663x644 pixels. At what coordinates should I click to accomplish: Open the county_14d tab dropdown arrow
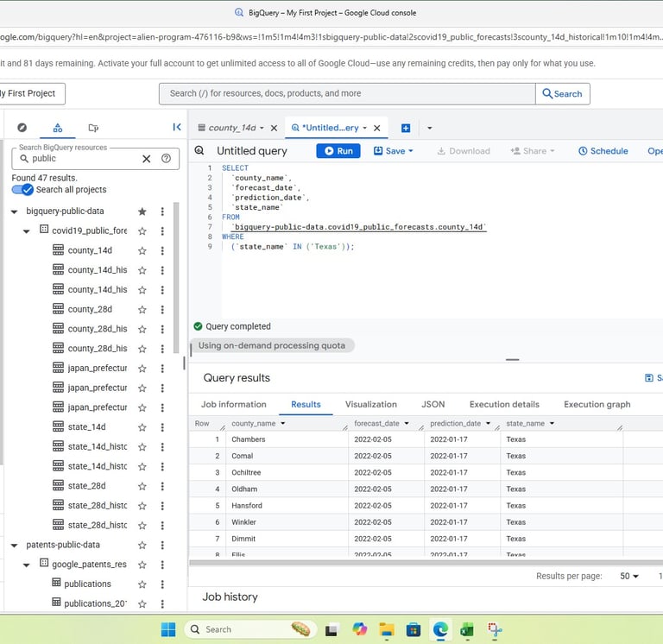pyautogui.click(x=262, y=128)
